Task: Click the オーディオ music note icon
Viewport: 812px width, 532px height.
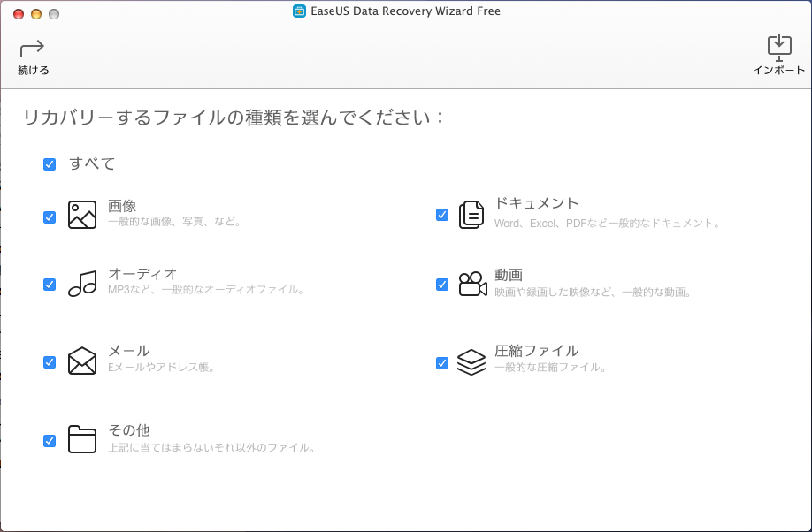Action: (81, 283)
